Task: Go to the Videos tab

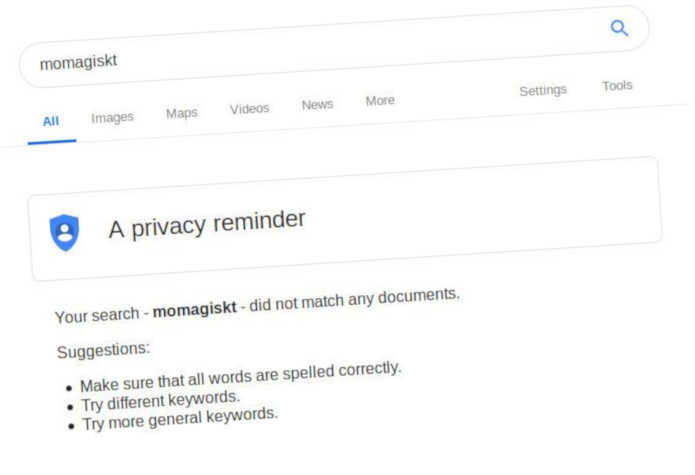Action: pos(250,109)
